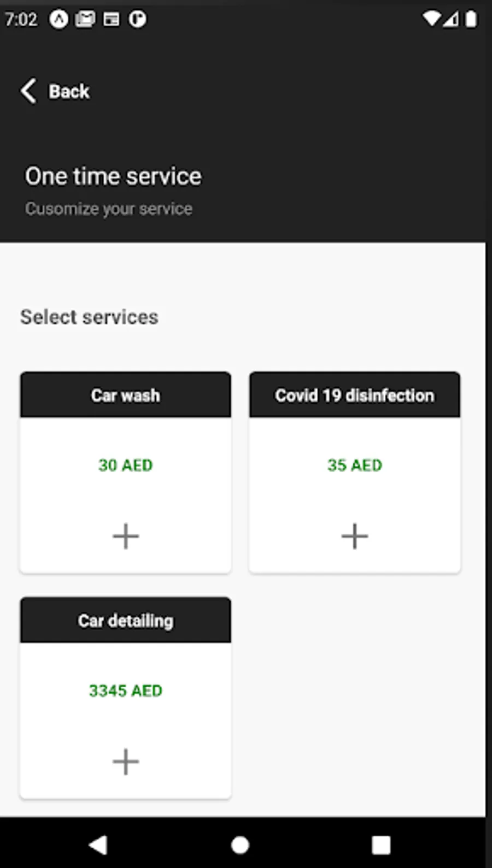Click the Back text label

click(69, 91)
